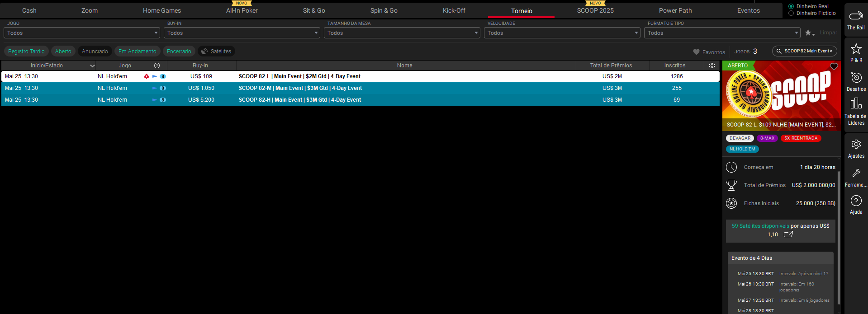Open Ferramentas wrench icon
Viewport: 868px width, 314px height.
tap(856, 173)
